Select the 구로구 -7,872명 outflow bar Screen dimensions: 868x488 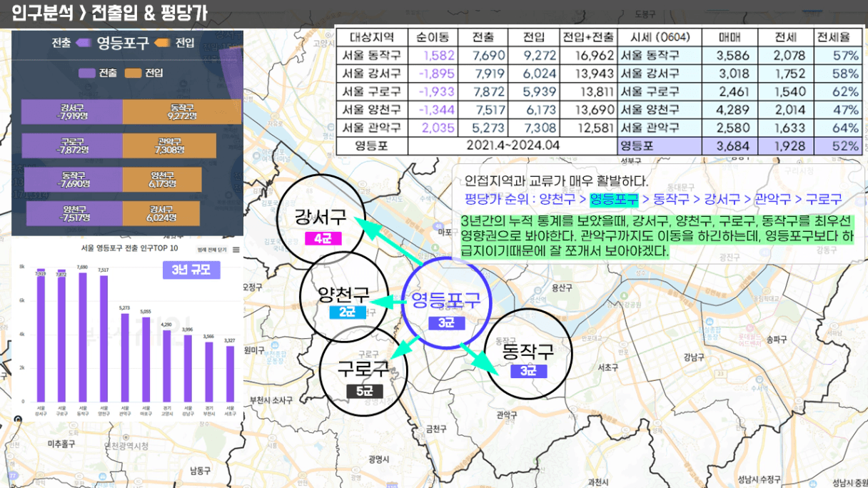click(72, 146)
